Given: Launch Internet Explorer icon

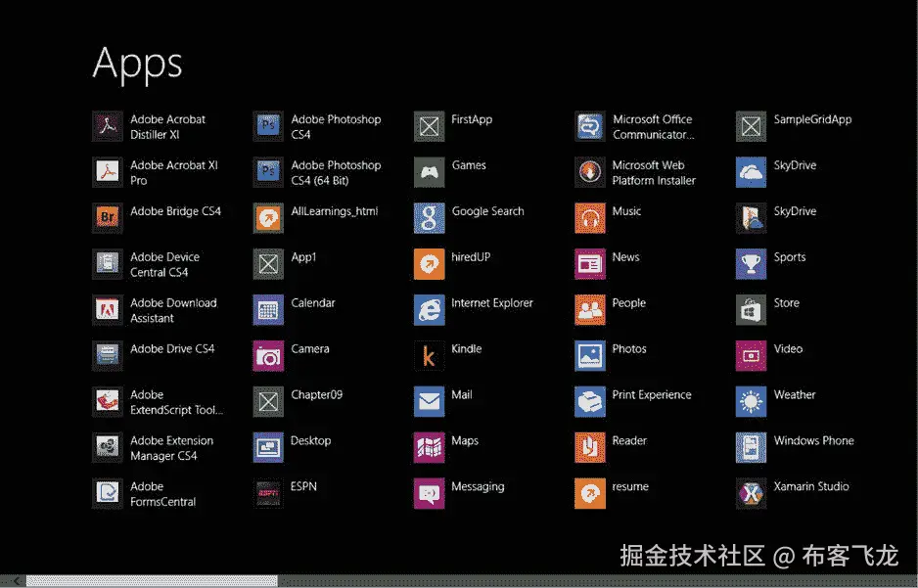Looking at the screenshot, I should click(x=429, y=310).
